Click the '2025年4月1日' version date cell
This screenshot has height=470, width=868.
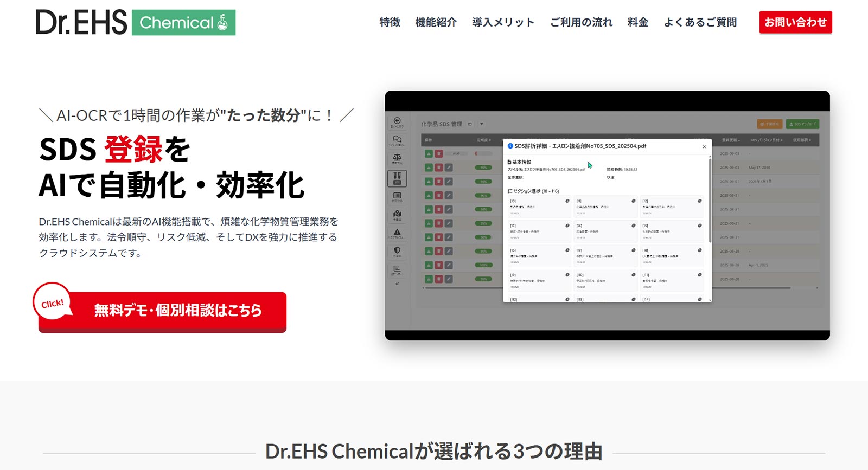point(760,182)
